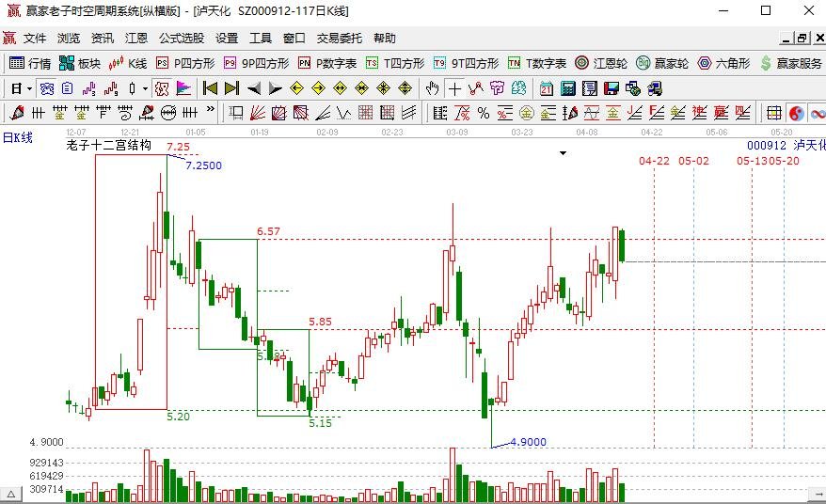Open the T数字表 tool
The image size is (826, 504).
click(x=537, y=63)
